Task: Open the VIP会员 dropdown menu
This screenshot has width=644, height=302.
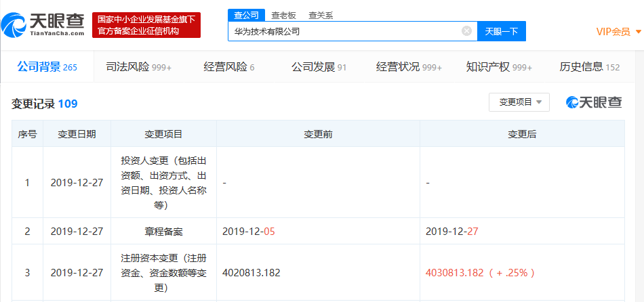Action: click(x=618, y=32)
